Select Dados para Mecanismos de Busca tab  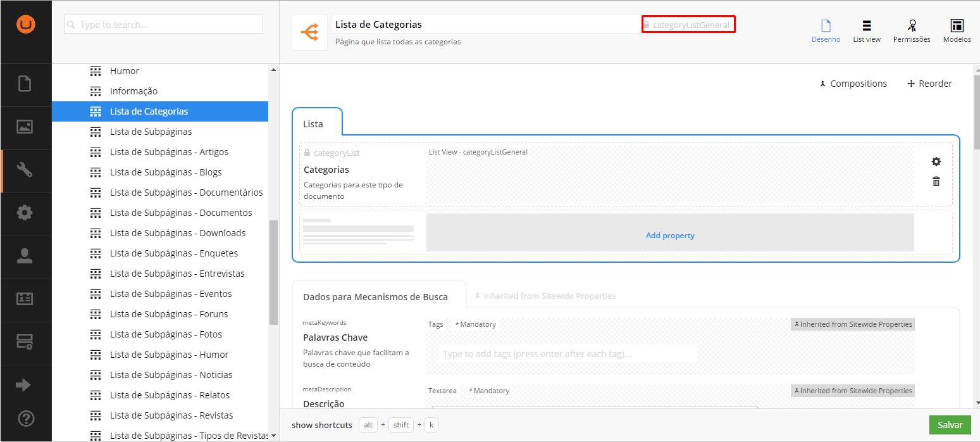(x=379, y=295)
